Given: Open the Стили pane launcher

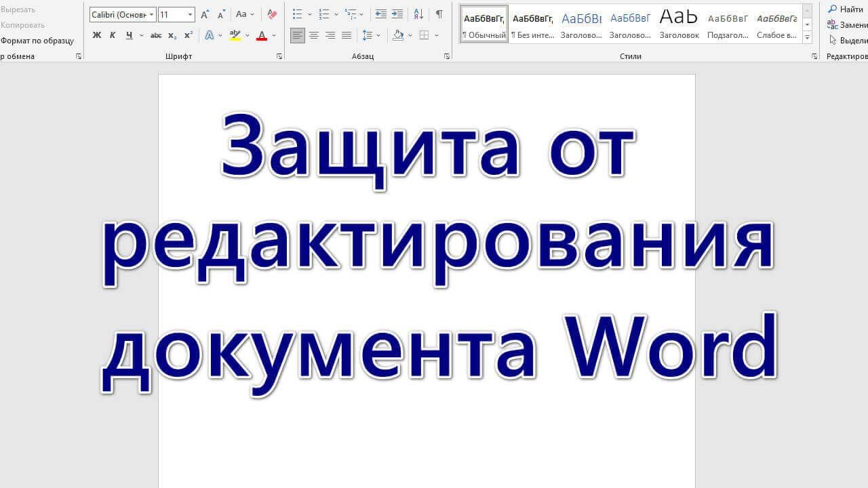Looking at the screenshot, I should pos(814,57).
